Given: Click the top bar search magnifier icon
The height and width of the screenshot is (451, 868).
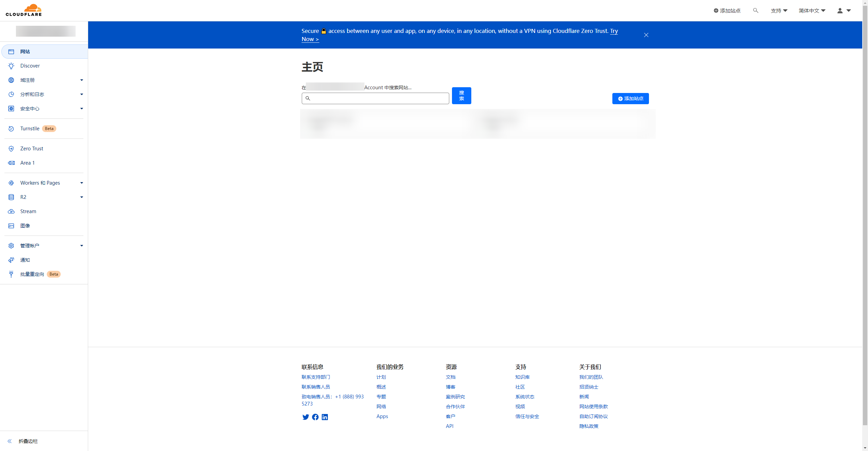Looking at the screenshot, I should click(x=755, y=11).
